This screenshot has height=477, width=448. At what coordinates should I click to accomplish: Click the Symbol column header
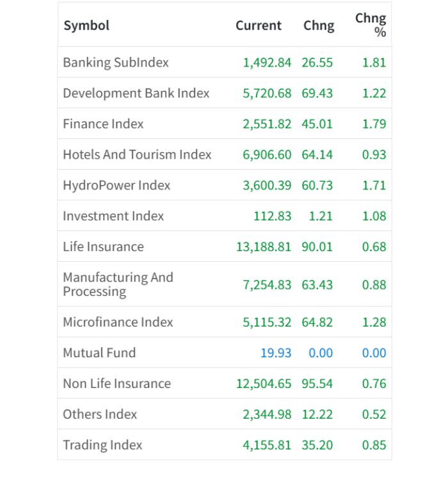[x=86, y=26]
